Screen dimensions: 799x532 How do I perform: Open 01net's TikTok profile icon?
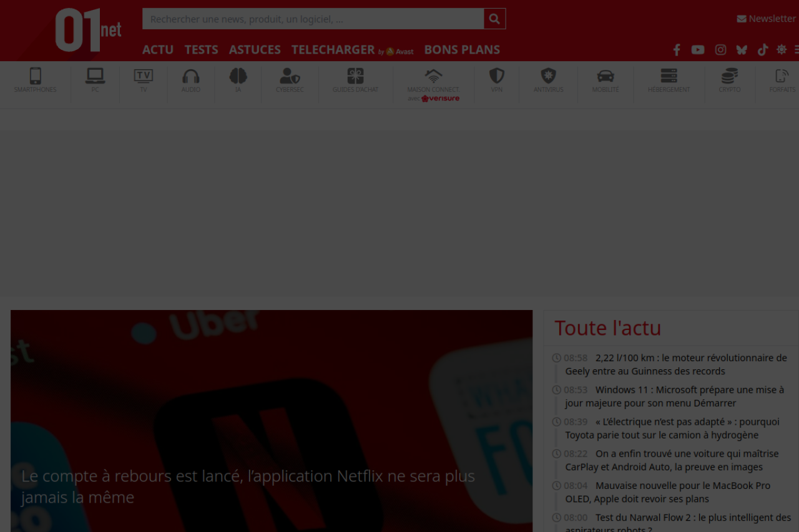(762, 50)
